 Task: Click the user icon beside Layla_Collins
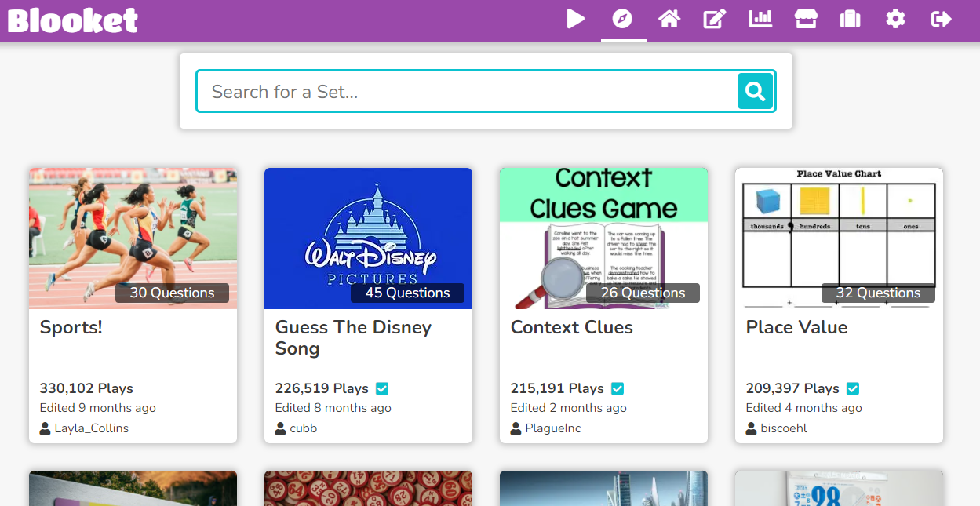tap(46, 428)
